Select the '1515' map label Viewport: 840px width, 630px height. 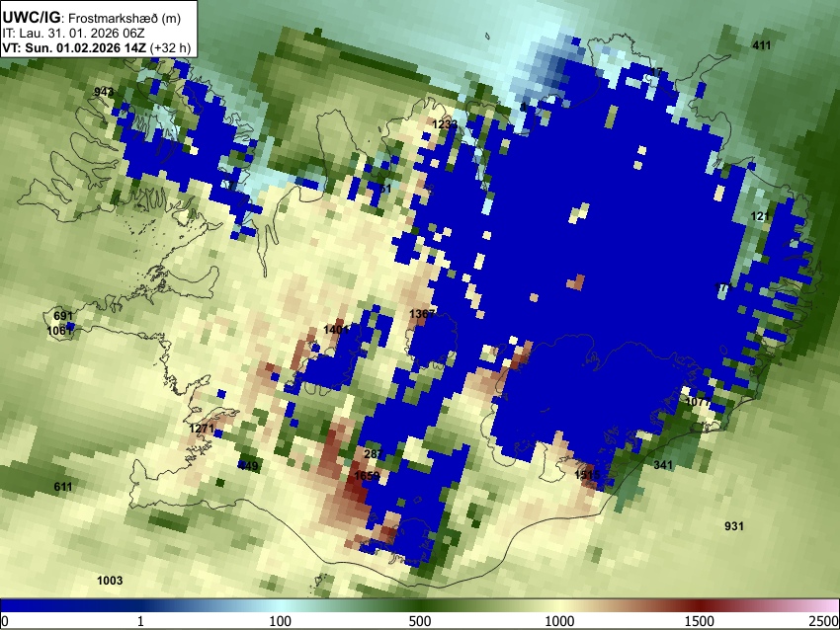pyautogui.click(x=587, y=475)
